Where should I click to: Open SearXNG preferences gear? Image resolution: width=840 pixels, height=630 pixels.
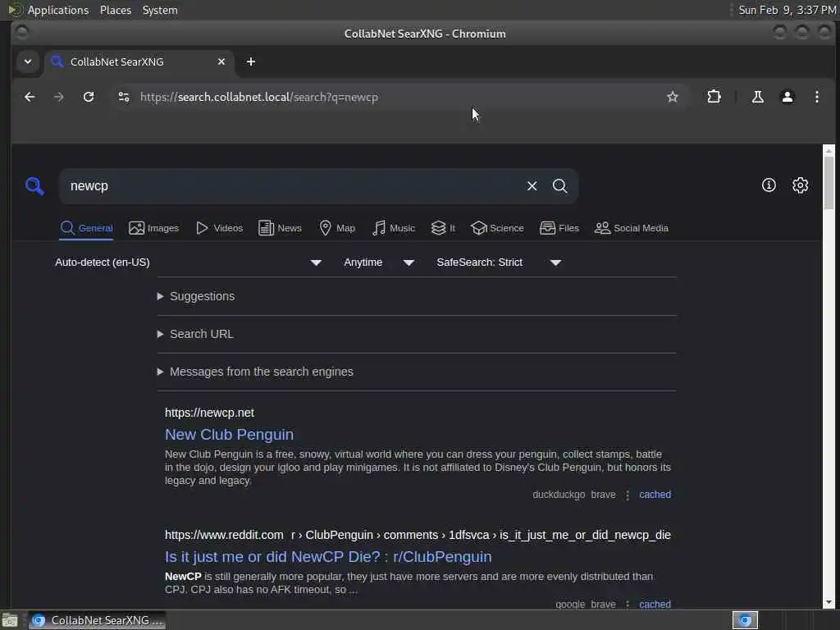click(x=801, y=185)
